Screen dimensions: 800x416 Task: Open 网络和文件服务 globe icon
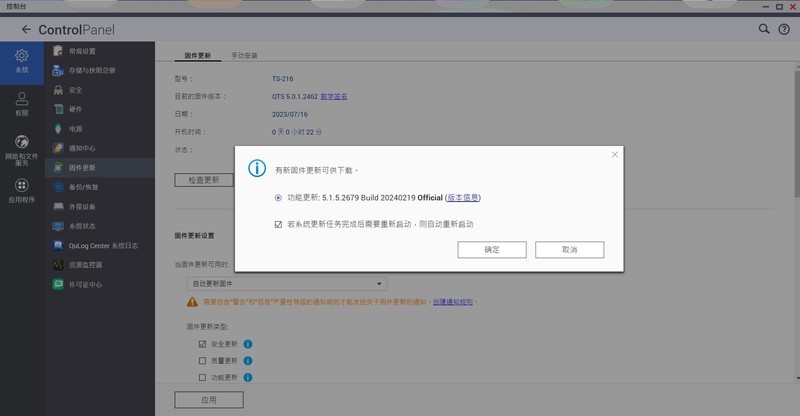click(21, 141)
